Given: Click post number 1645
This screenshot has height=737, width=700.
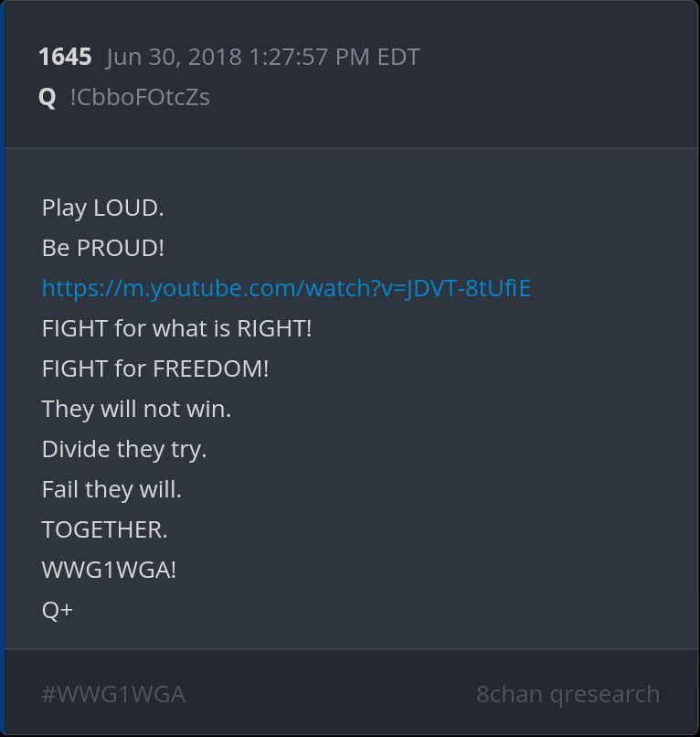Looking at the screenshot, I should coord(65,57).
